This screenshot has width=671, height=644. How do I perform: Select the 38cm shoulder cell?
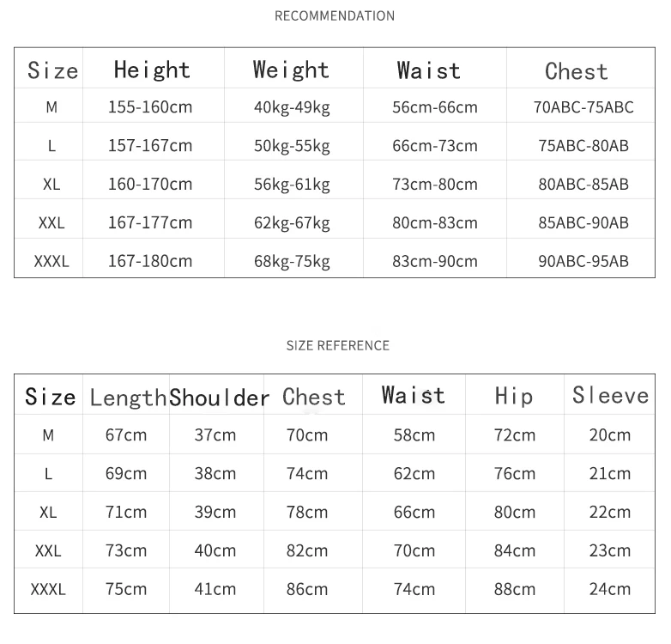215,474
